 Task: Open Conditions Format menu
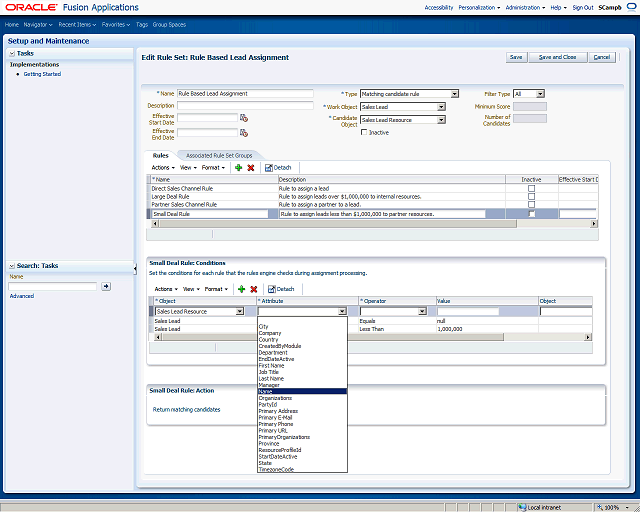click(216, 289)
